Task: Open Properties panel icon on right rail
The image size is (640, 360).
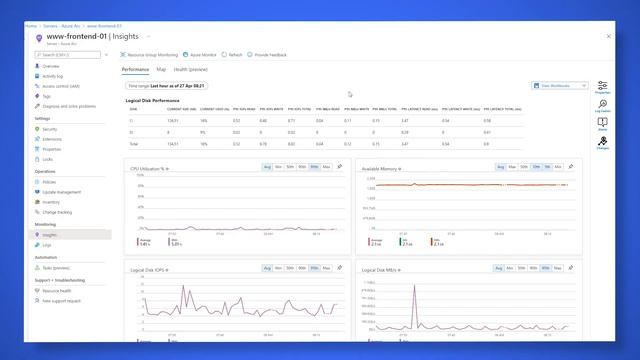Action: click(x=602, y=87)
